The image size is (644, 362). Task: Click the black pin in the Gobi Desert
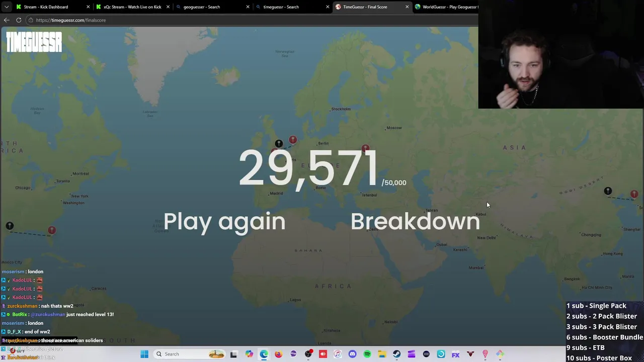pyautogui.click(x=608, y=191)
